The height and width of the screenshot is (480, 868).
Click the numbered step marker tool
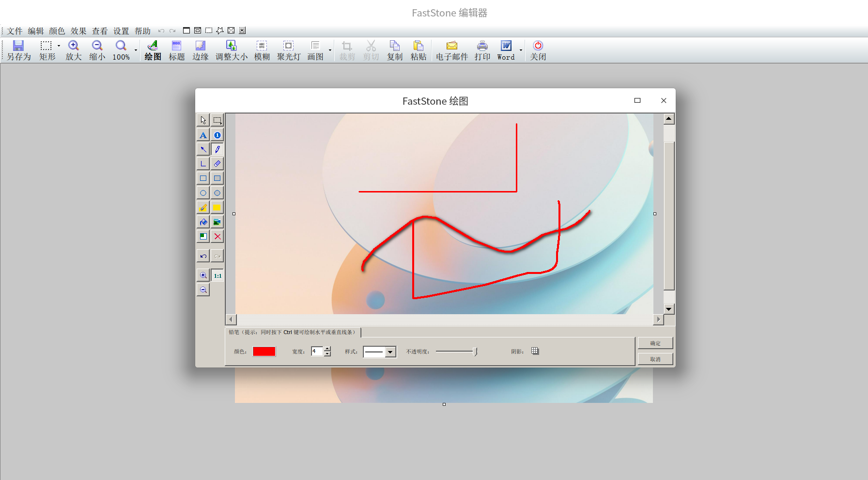click(x=217, y=135)
